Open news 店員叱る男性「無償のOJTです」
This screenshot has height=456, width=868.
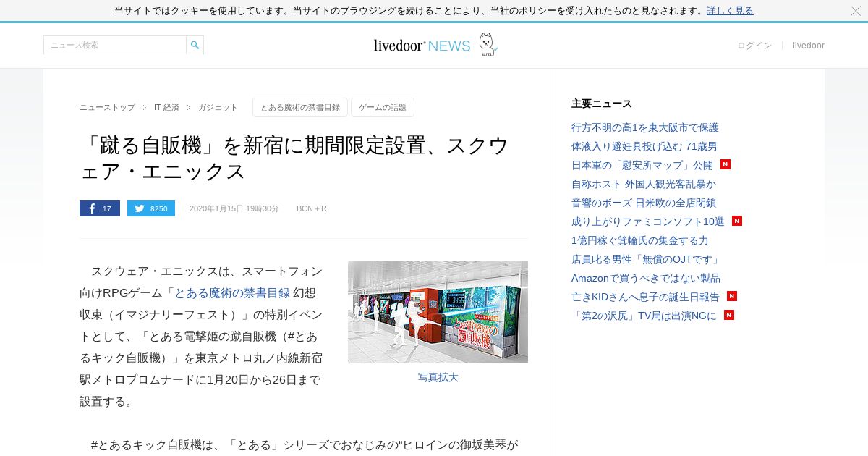[646, 259]
